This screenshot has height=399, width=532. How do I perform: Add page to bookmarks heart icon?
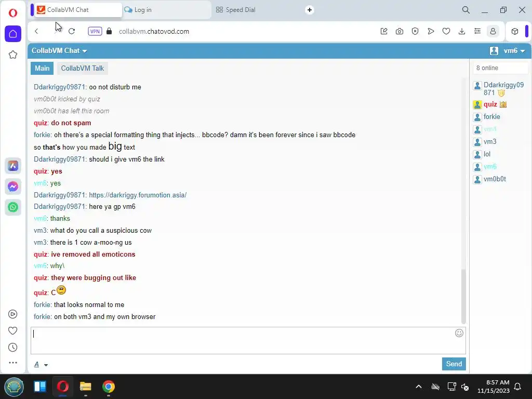tap(446, 31)
